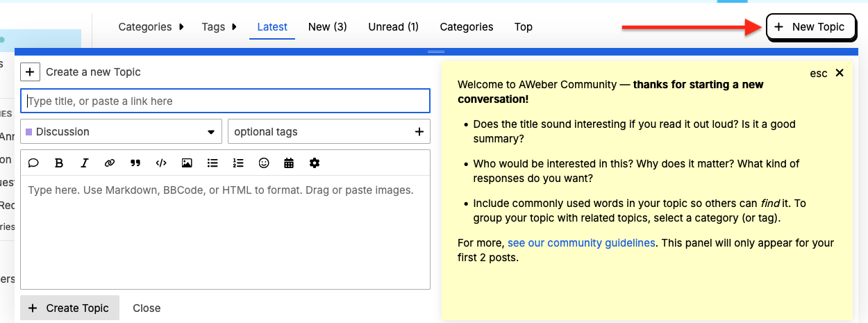The width and height of the screenshot is (868, 323).
Task: Open the emoji picker
Action: coord(264,163)
